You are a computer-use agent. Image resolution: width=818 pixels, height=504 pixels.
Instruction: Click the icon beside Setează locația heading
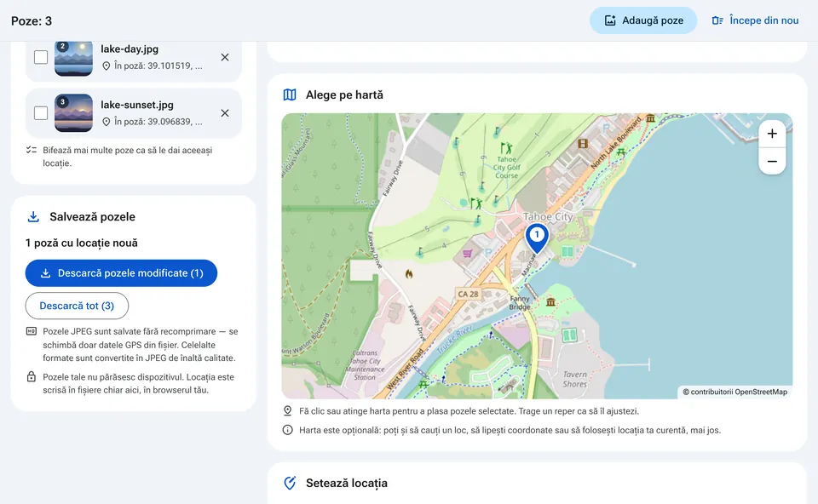pyautogui.click(x=290, y=484)
